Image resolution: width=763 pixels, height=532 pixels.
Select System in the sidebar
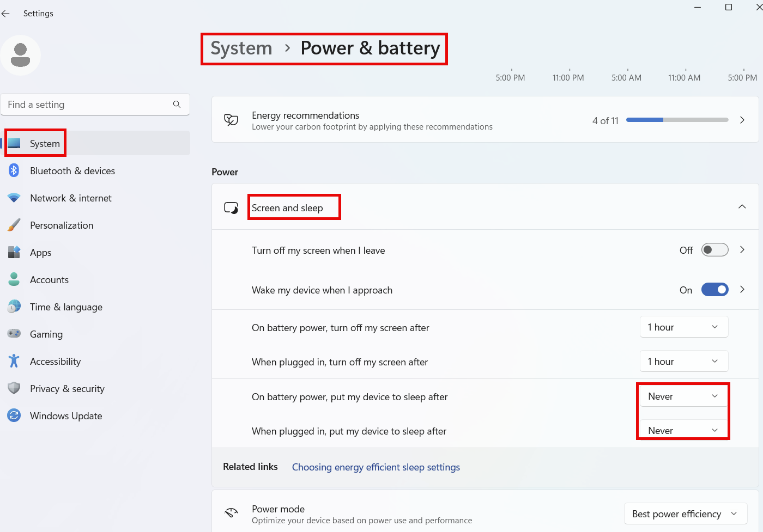[x=95, y=143]
